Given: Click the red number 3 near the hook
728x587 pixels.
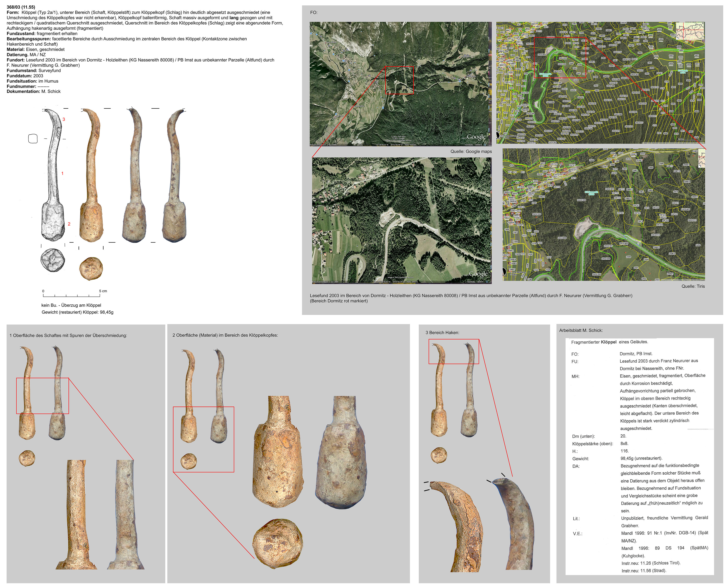Looking at the screenshot, I should (64, 119).
